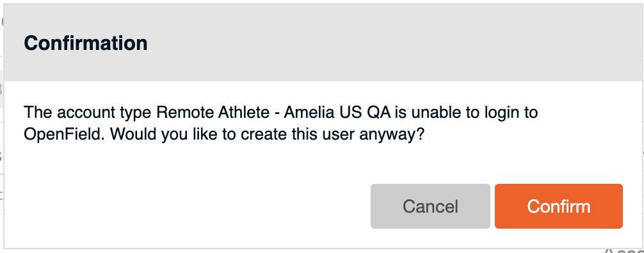
Task: Choose Cancel to go back
Action: tap(430, 206)
